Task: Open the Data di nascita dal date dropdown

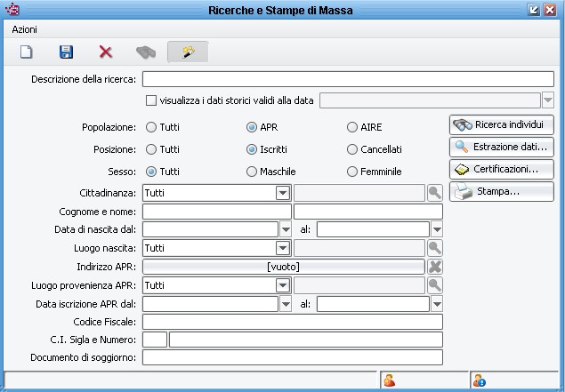Action: coord(285,229)
